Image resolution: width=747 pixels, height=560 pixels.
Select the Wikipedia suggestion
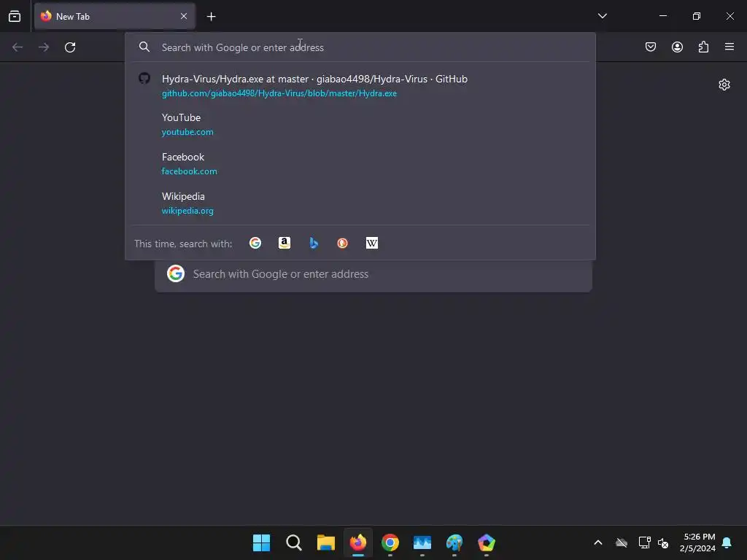[x=360, y=203]
